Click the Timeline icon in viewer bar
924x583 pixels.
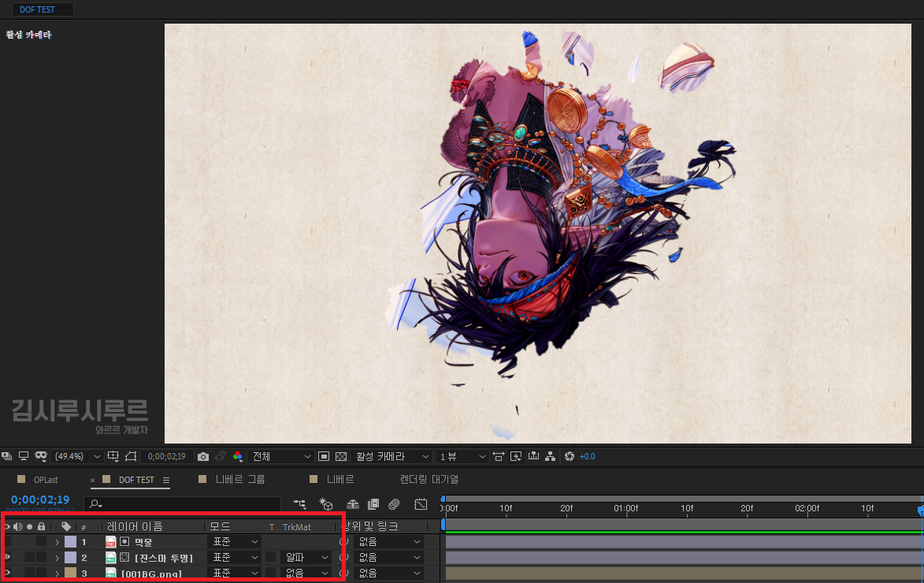(534, 456)
